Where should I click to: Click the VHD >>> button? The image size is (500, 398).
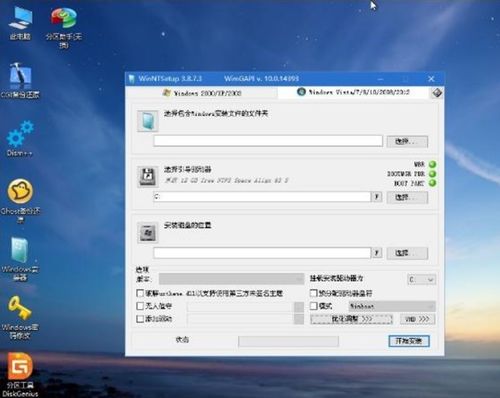pos(417,319)
